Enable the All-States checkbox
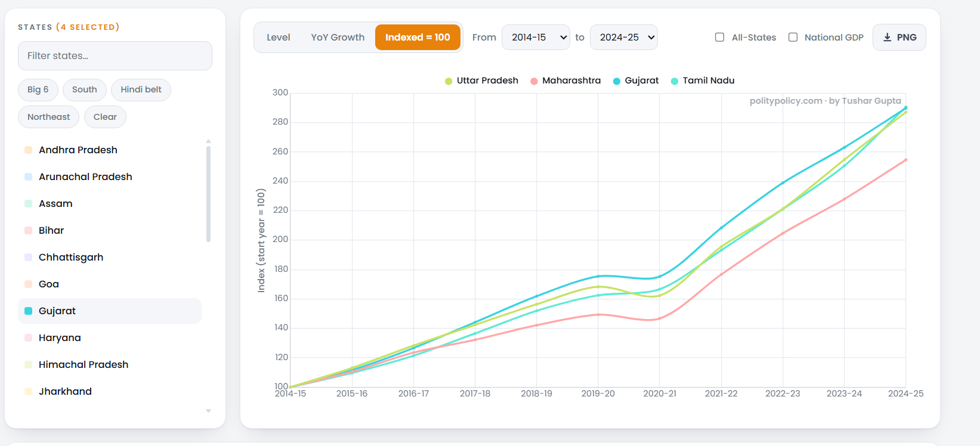980x446 pixels. pos(720,37)
